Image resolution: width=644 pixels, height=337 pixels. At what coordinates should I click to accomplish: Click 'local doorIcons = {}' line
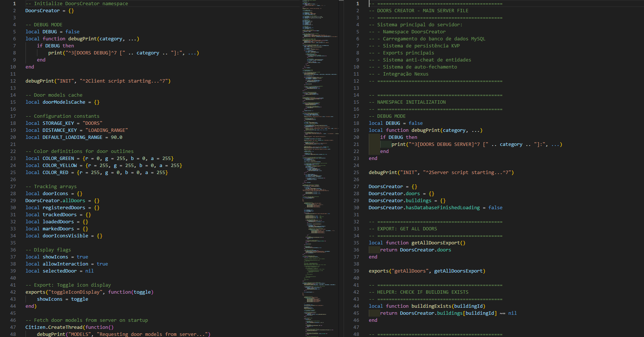(54, 193)
